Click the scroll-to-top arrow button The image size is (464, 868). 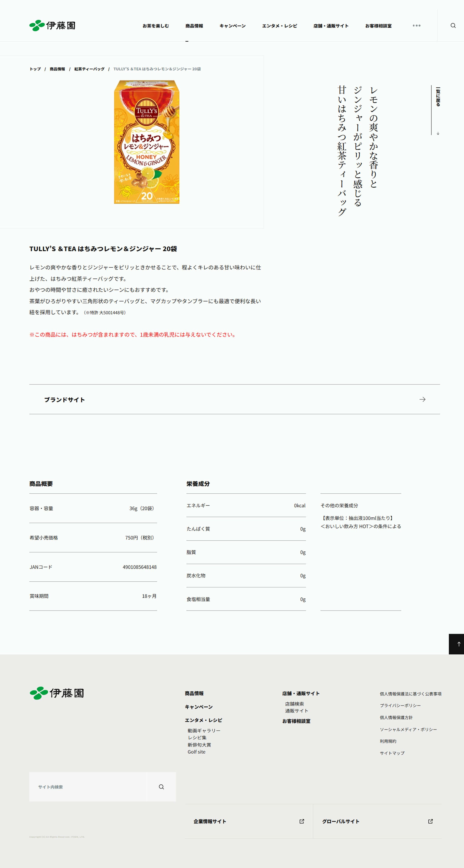458,644
